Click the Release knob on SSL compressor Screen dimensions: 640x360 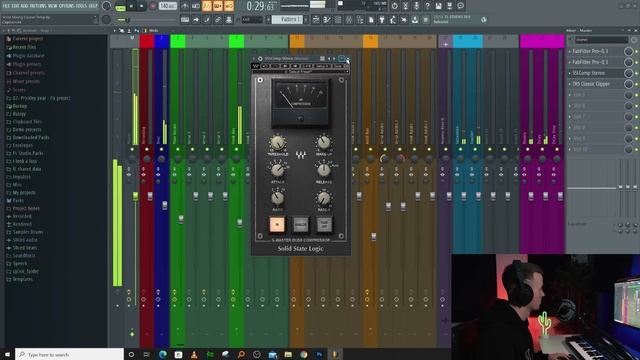point(324,170)
